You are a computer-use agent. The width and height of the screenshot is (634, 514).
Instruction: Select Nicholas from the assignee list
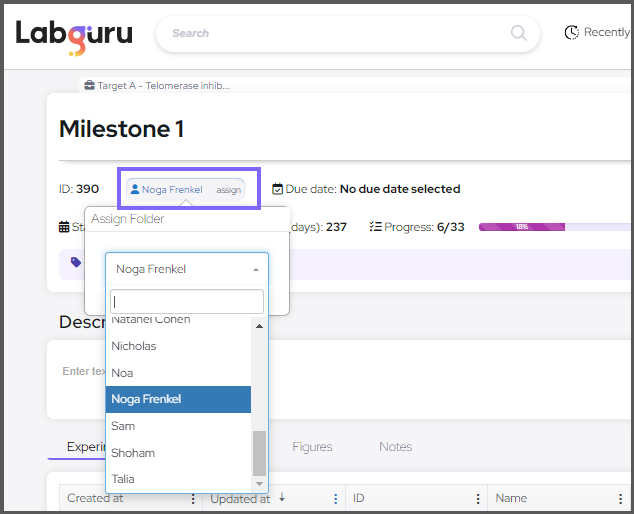pyautogui.click(x=134, y=346)
